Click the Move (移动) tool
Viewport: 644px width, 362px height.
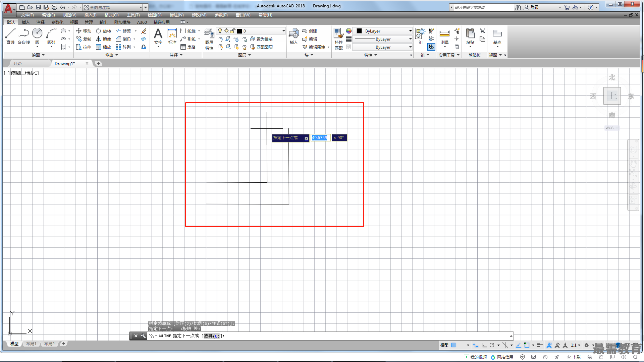pyautogui.click(x=84, y=31)
